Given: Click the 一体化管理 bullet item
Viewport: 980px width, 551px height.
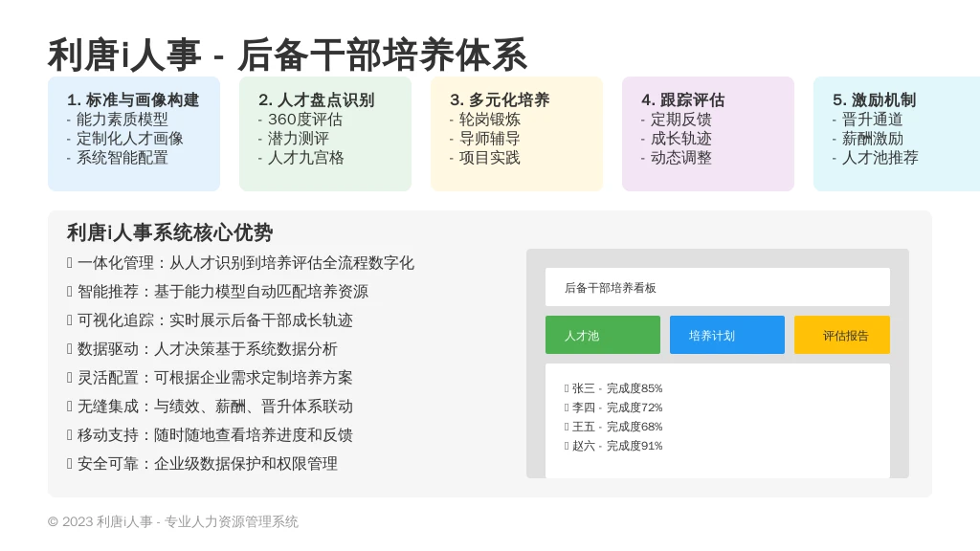Looking at the screenshot, I should (x=240, y=263).
